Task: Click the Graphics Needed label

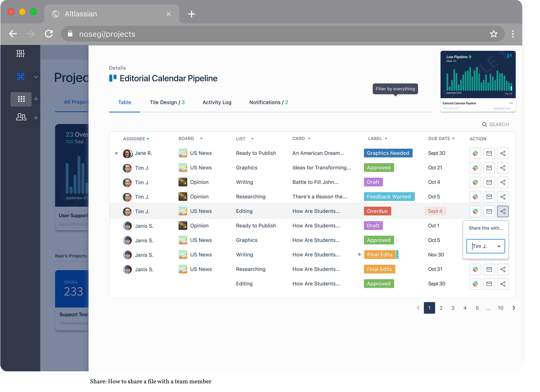Action: (388, 153)
